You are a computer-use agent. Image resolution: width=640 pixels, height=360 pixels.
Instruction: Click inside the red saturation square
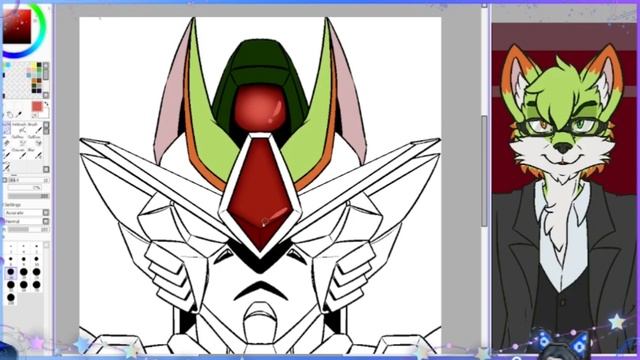click(17, 26)
